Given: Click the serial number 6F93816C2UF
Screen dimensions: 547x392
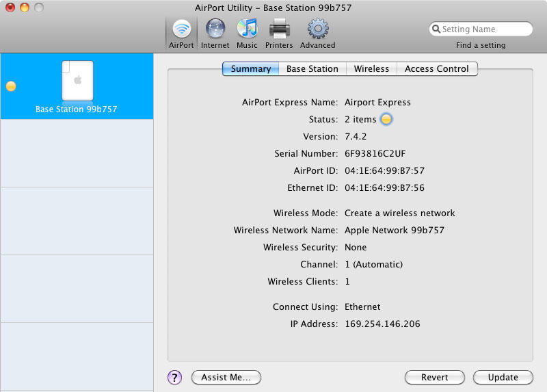Looking at the screenshot, I should coord(375,154).
